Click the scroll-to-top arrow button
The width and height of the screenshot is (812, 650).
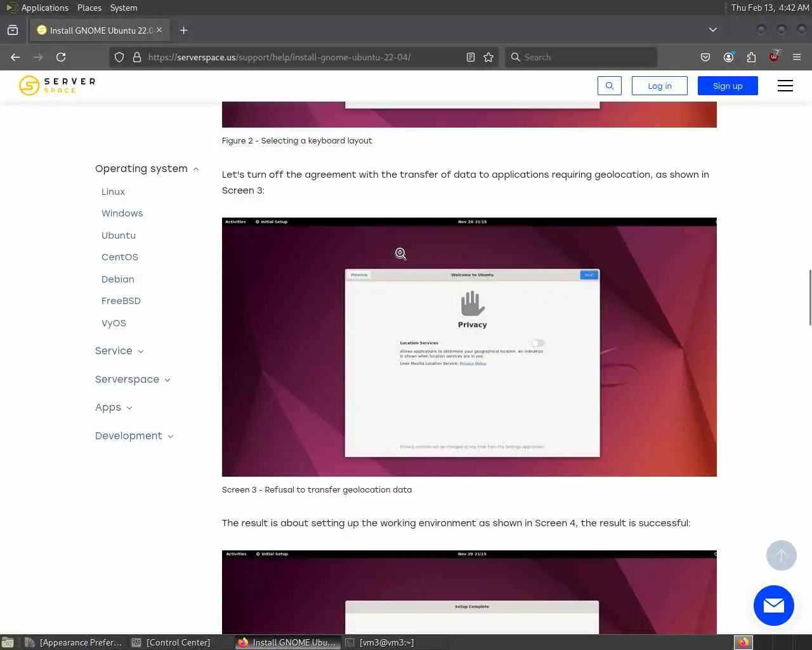coord(782,555)
